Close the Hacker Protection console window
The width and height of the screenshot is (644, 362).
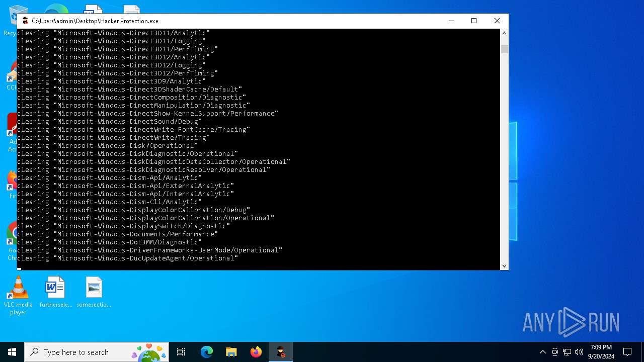(x=497, y=21)
